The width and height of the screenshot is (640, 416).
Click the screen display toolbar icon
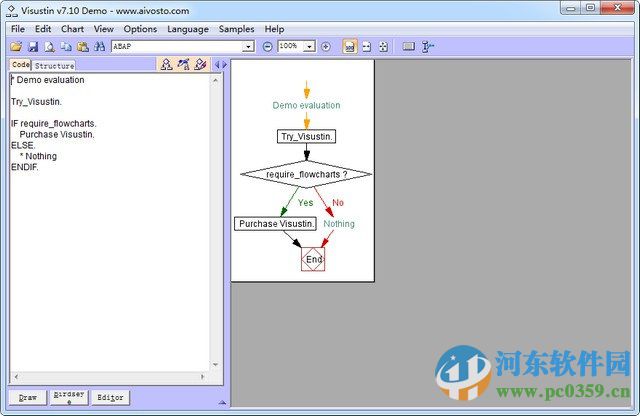click(409, 47)
